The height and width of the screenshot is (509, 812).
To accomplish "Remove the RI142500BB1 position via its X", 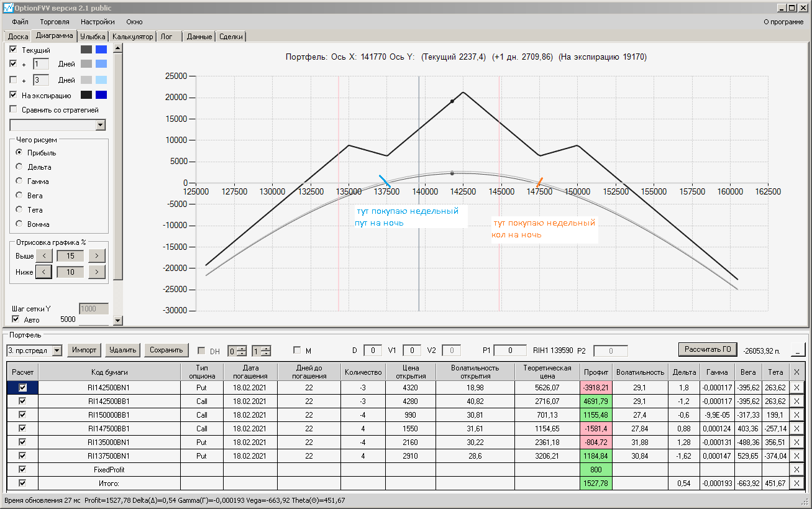I will point(796,401).
